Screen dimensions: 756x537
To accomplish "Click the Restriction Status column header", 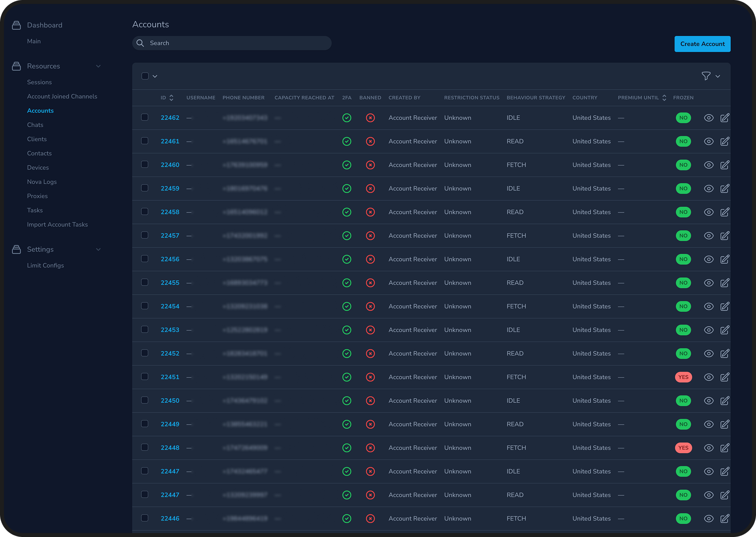I will (x=472, y=98).
